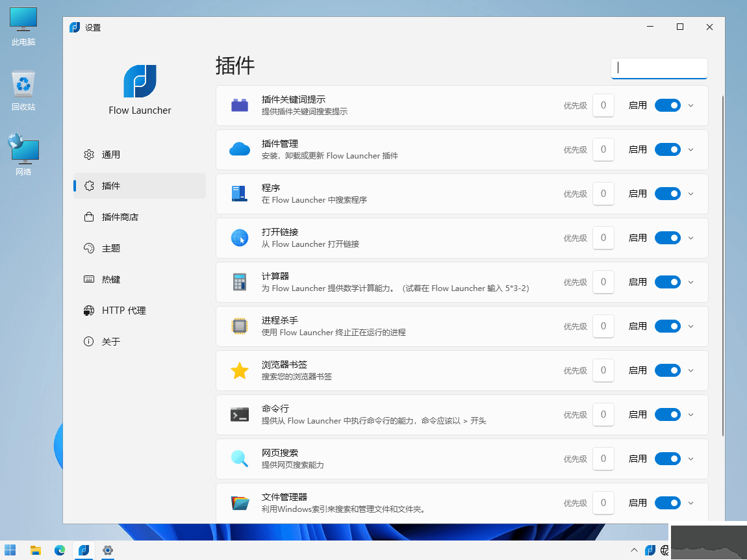
Task: Click the 插件管理 cloud icon
Action: (240, 149)
